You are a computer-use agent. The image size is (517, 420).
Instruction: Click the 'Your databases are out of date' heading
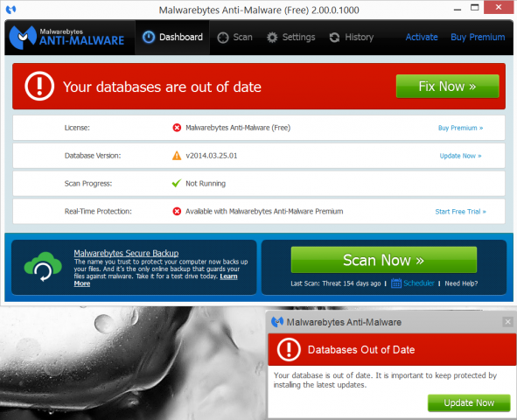click(162, 87)
